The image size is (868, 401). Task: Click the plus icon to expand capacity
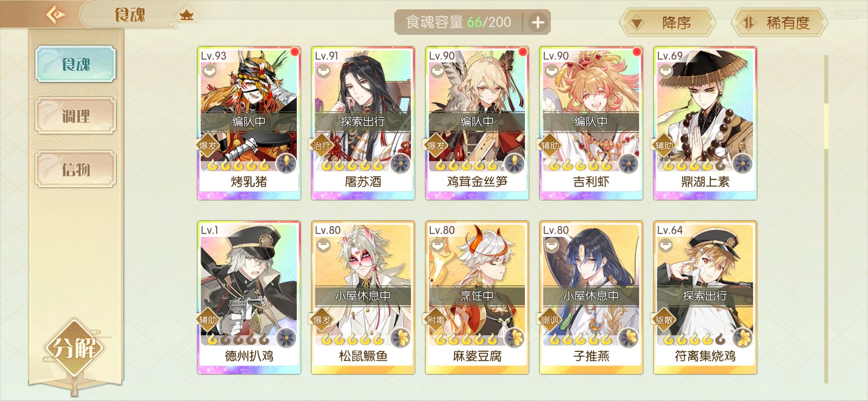(537, 22)
